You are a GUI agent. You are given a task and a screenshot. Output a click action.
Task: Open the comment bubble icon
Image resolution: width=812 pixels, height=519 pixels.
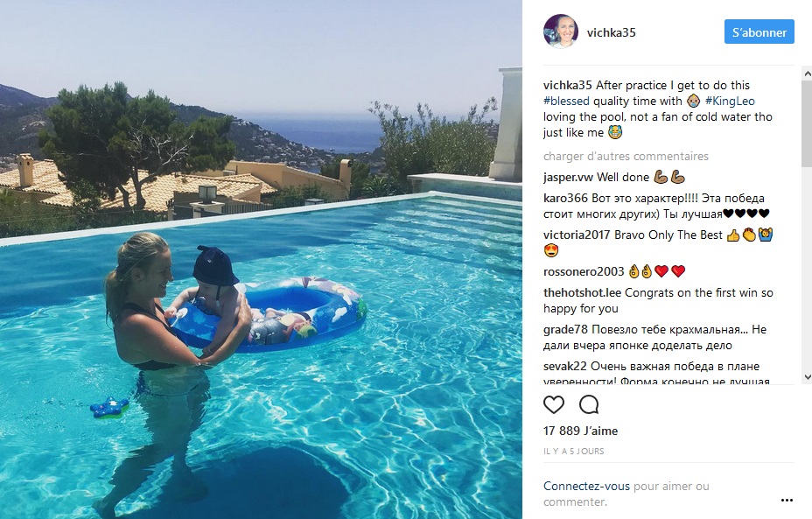pos(589,404)
